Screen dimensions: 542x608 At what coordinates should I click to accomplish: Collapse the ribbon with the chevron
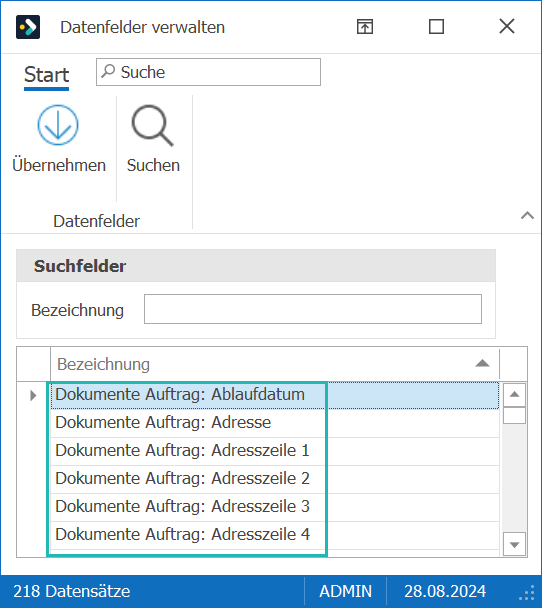click(x=527, y=215)
